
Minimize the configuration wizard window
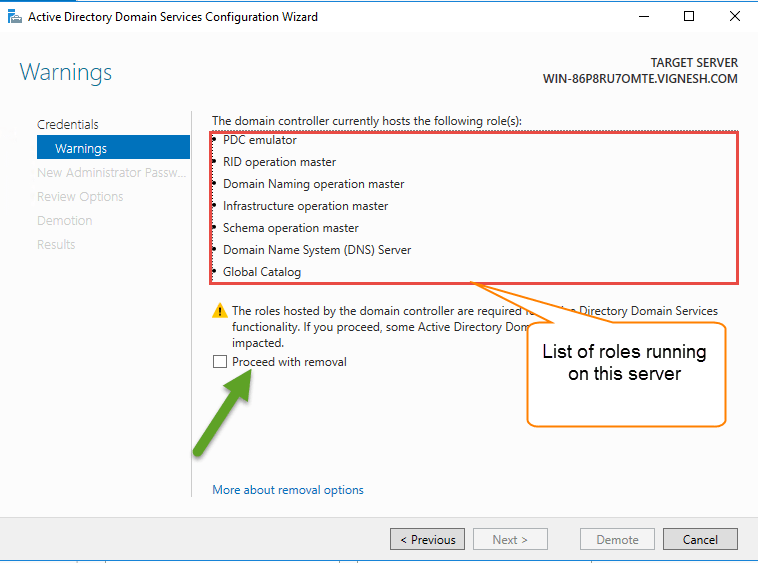(642, 16)
